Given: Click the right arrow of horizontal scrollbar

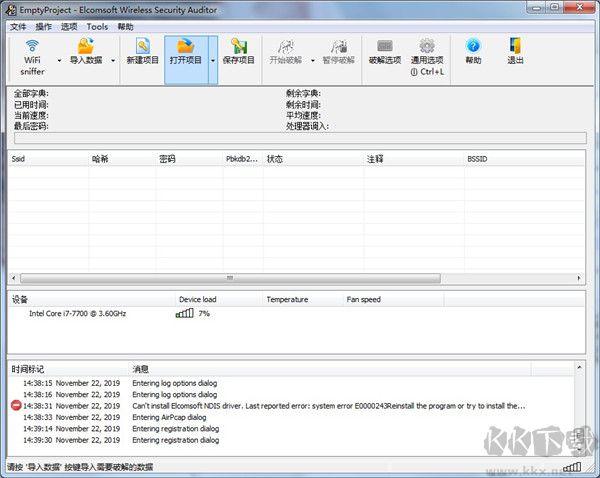Looking at the screenshot, I should pos(579,278).
